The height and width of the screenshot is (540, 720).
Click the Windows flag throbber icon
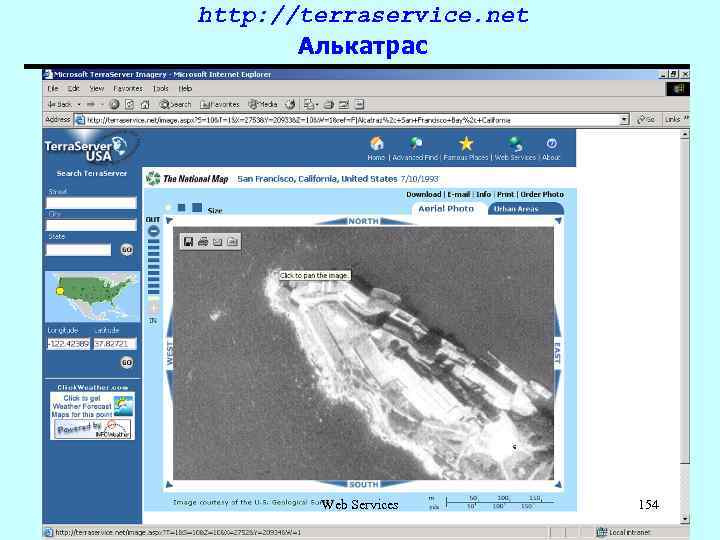point(678,89)
